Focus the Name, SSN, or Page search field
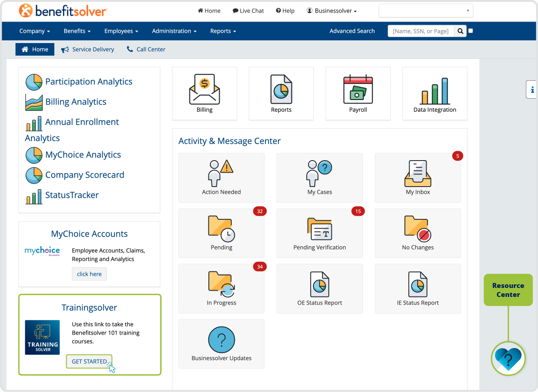The width and height of the screenshot is (538, 392). point(421,31)
